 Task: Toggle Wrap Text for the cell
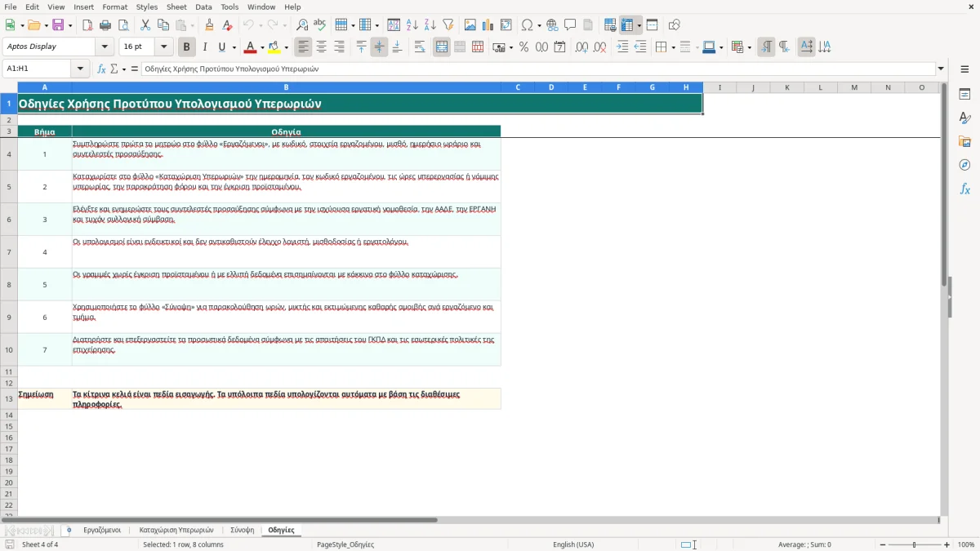click(420, 47)
